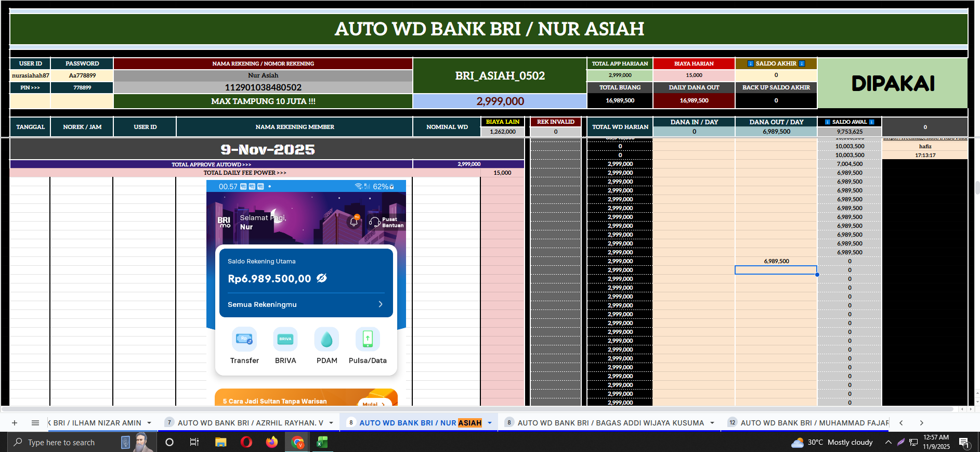980x452 pixels.
Task: Click the hafiz name cell
Action: (x=925, y=146)
